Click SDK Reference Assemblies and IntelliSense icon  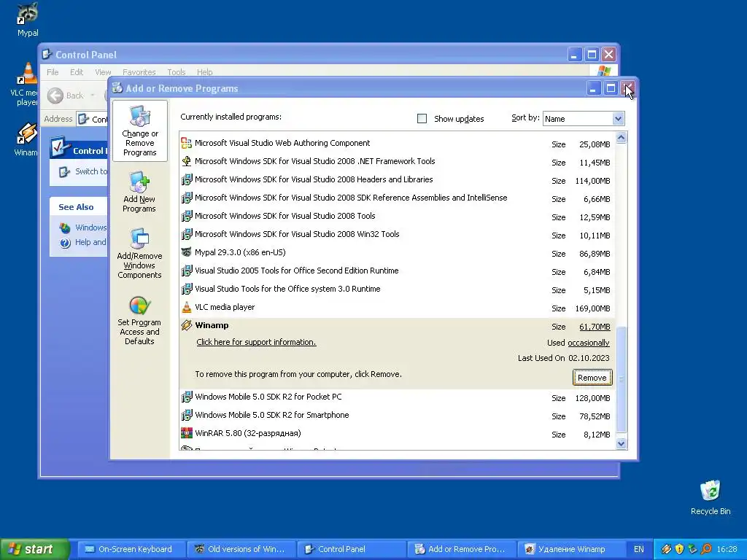coord(186,198)
